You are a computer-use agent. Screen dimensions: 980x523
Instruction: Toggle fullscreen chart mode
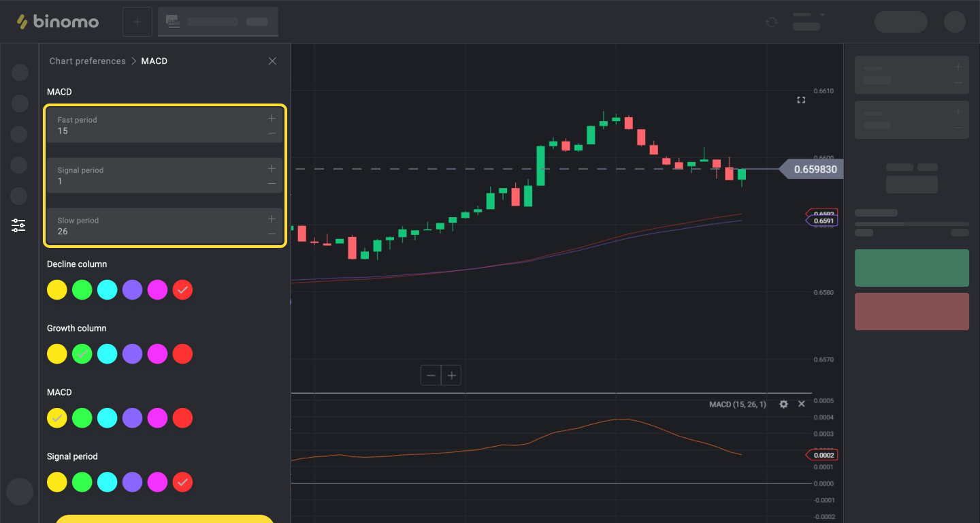pos(801,100)
